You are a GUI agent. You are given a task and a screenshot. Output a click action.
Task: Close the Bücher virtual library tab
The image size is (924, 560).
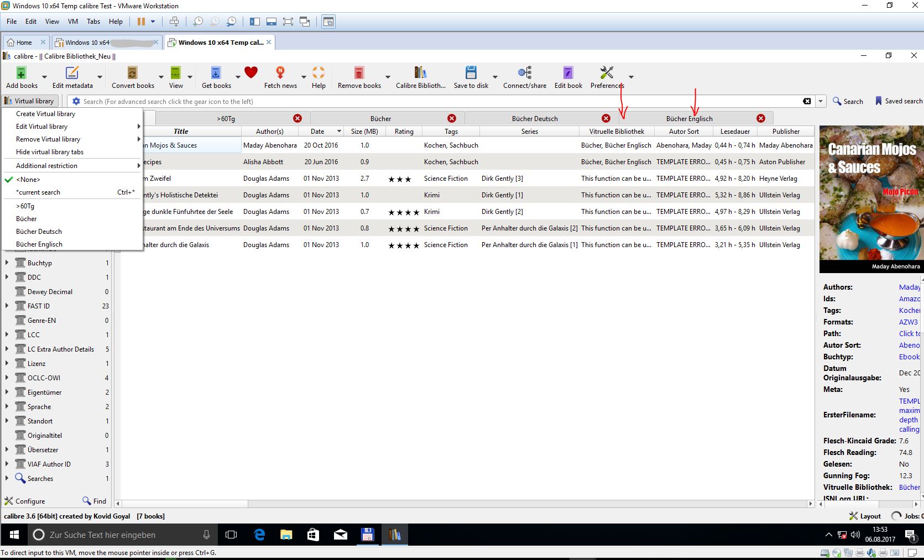point(452,118)
